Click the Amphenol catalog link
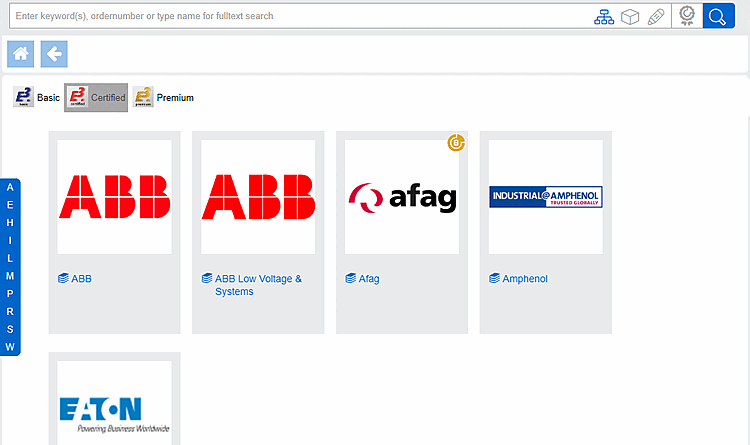 [525, 278]
